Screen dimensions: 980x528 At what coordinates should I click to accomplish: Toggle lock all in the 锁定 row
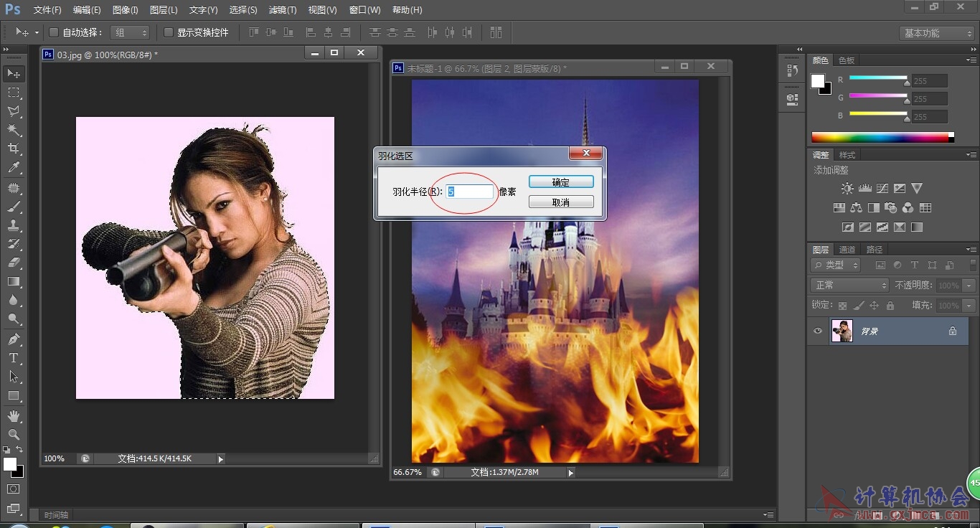pos(890,306)
